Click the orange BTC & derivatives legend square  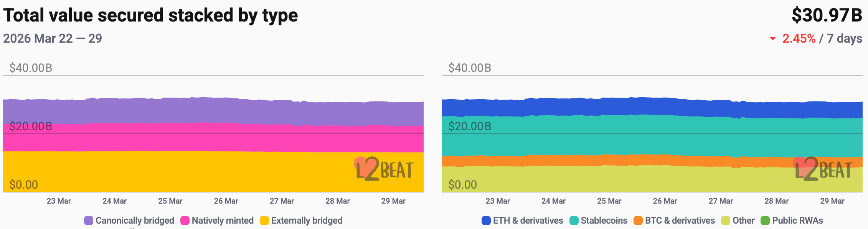point(638,221)
